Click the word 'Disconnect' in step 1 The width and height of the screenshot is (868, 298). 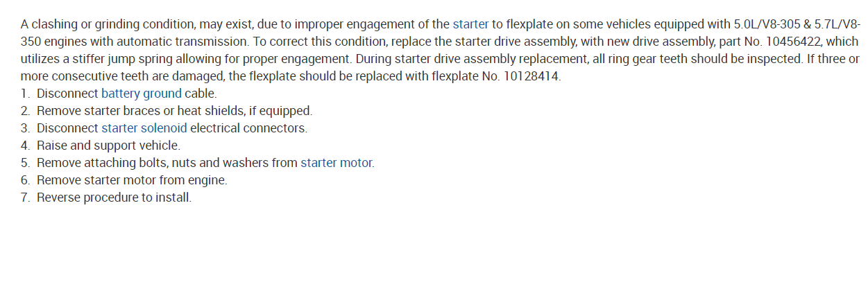coord(67,94)
